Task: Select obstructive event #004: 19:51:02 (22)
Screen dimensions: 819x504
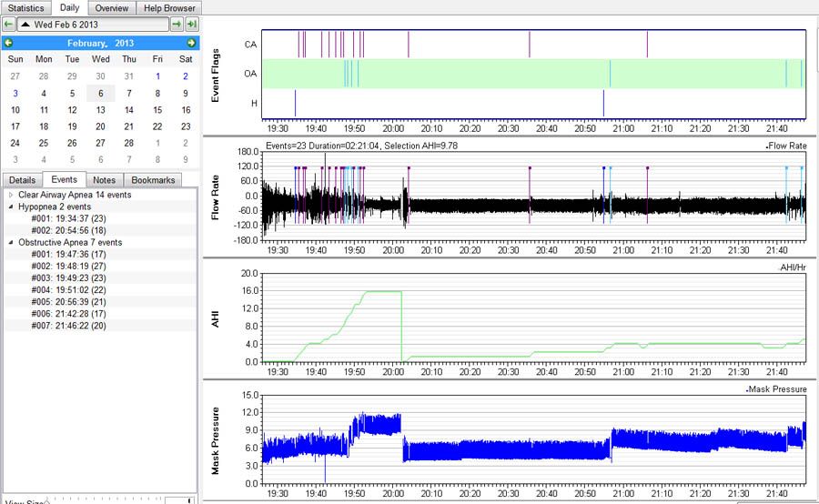Action: [x=68, y=290]
